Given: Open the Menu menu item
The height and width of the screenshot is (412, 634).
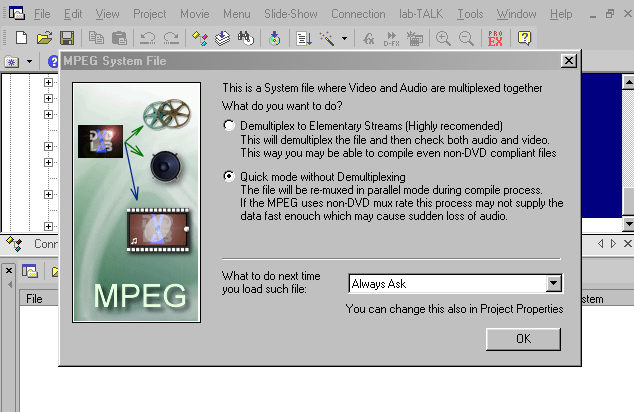Looking at the screenshot, I should pyautogui.click(x=237, y=14).
